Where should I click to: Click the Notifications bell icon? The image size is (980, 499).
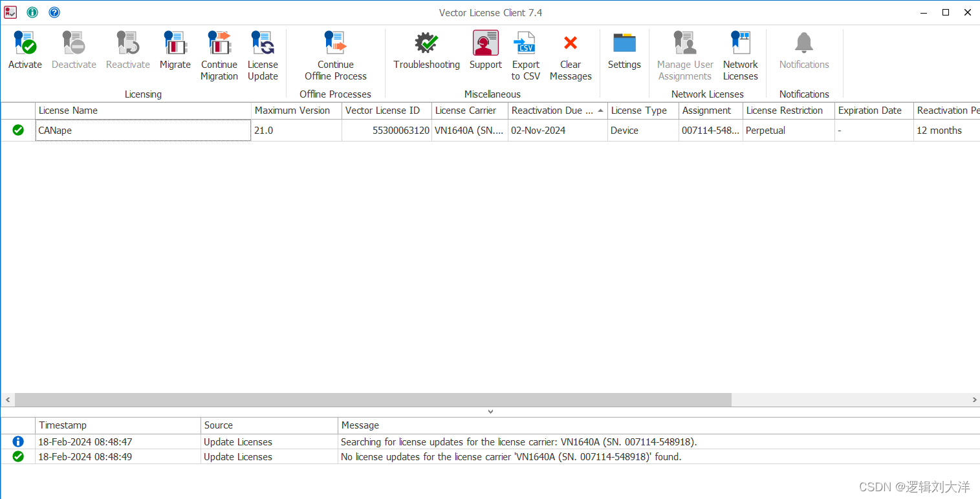point(804,43)
